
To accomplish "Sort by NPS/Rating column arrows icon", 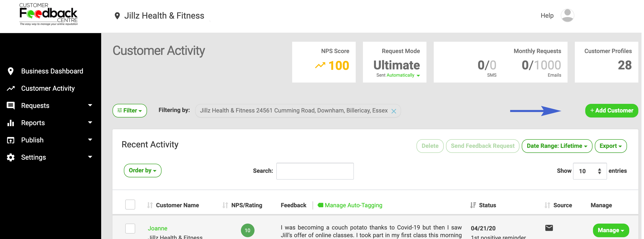I will point(225,205).
